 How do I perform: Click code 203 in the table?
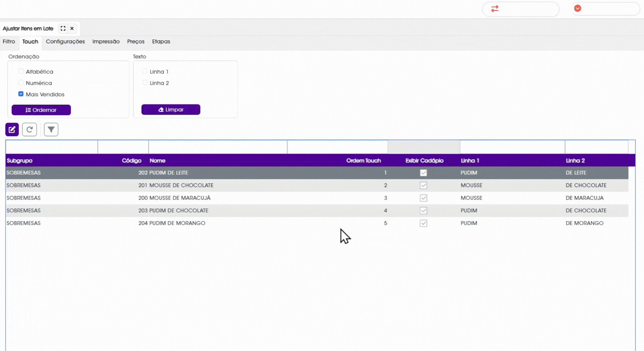pyautogui.click(x=143, y=211)
